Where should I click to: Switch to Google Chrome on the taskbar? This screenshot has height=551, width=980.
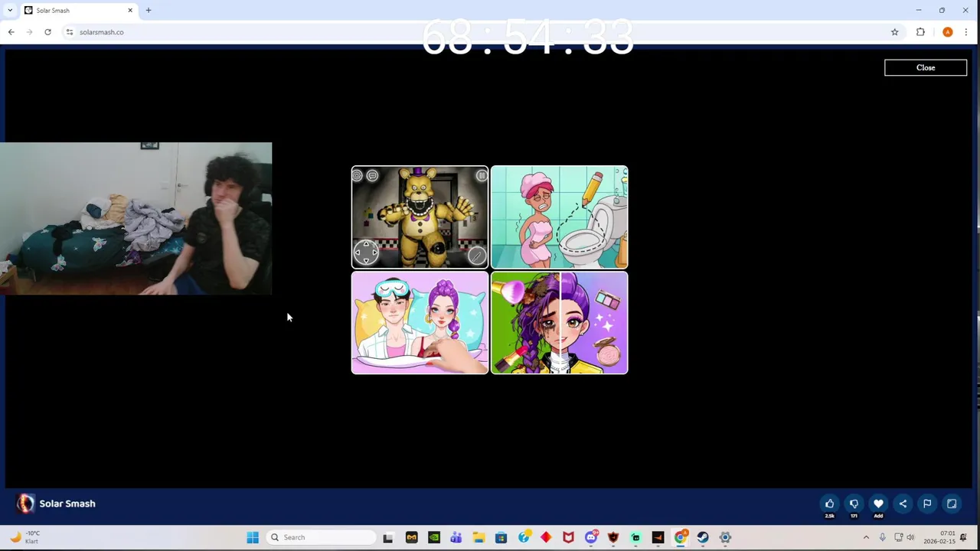(680, 537)
